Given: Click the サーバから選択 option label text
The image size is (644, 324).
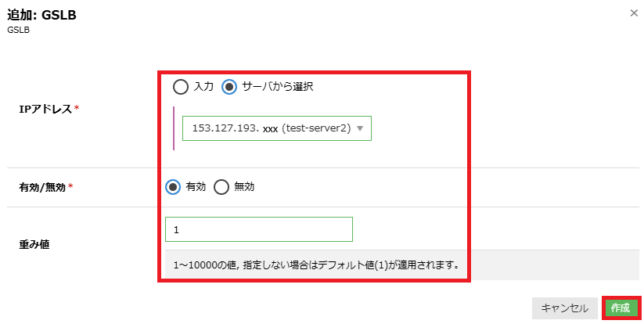Looking at the screenshot, I should click(277, 87).
